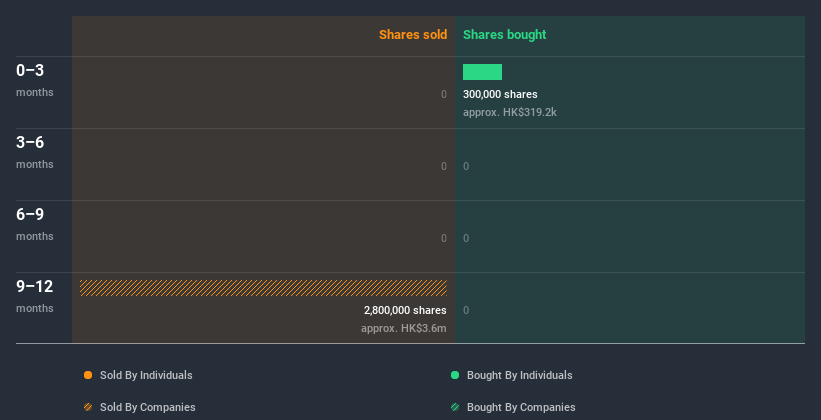Viewport: 821px width, 420px height.
Task: Select the green 0–3 months bought bar
Action: point(482,72)
